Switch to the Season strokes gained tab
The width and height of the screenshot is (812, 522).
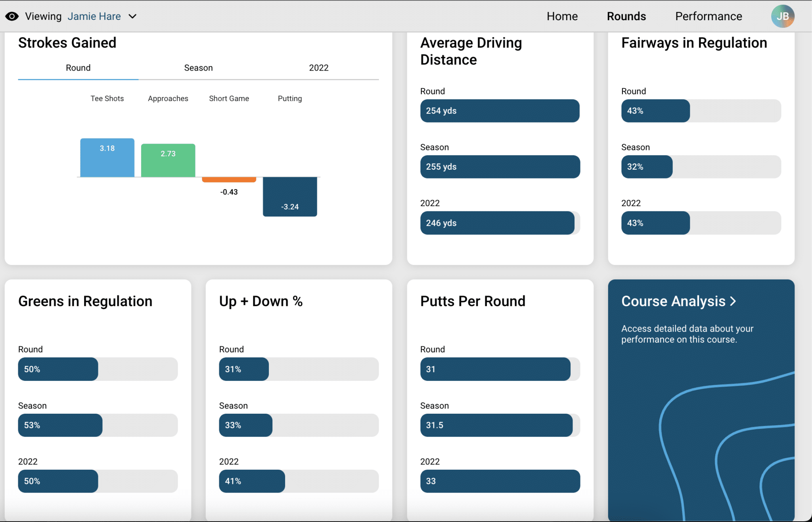[198, 68]
